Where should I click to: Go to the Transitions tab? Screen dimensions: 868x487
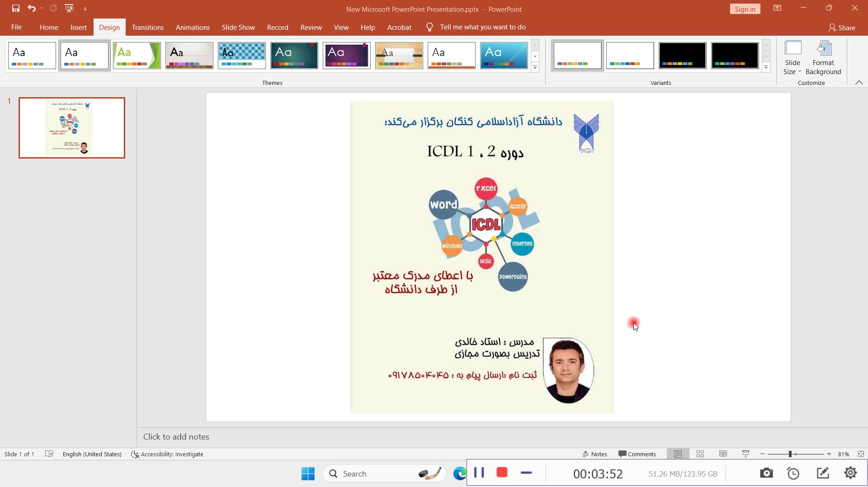click(x=148, y=27)
